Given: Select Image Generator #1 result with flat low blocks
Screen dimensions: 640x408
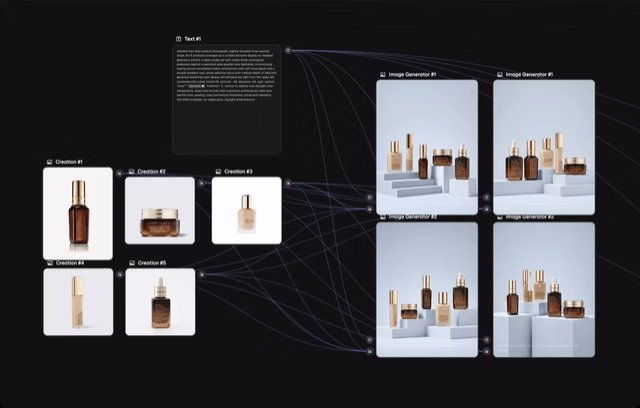Looking at the screenshot, I should [x=544, y=147].
